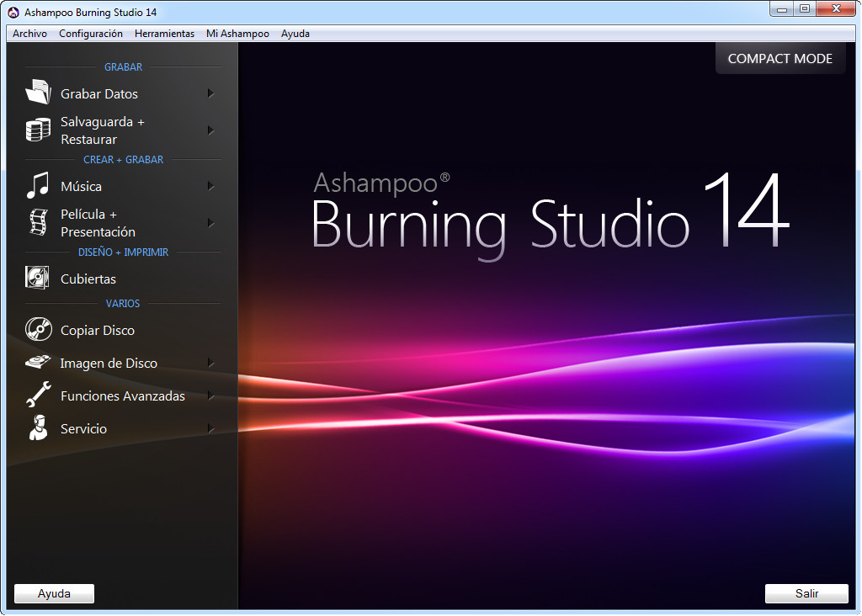The width and height of the screenshot is (862, 616).
Task: Select the Servicio person icon
Action: [38, 427]
